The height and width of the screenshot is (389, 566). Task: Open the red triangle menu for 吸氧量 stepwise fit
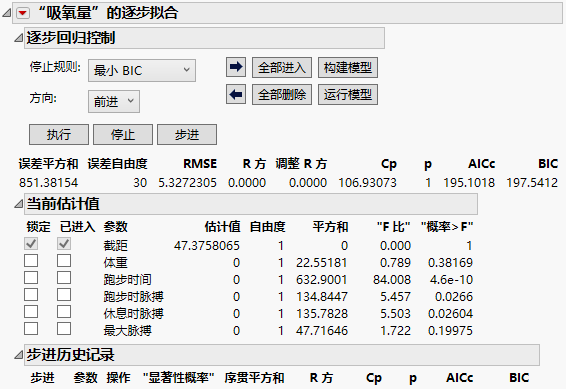(x=23, y=13)
